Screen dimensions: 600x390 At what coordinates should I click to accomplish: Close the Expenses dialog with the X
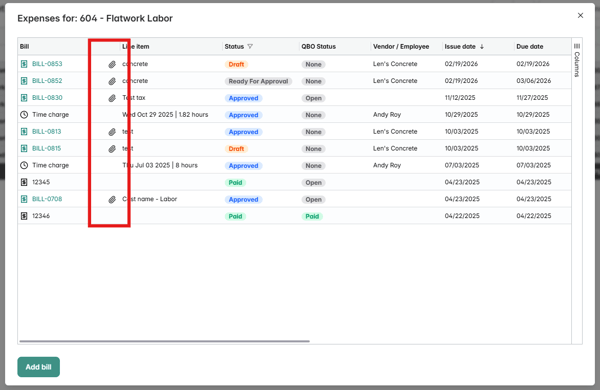pyautogui.click(x=580, y=15)
